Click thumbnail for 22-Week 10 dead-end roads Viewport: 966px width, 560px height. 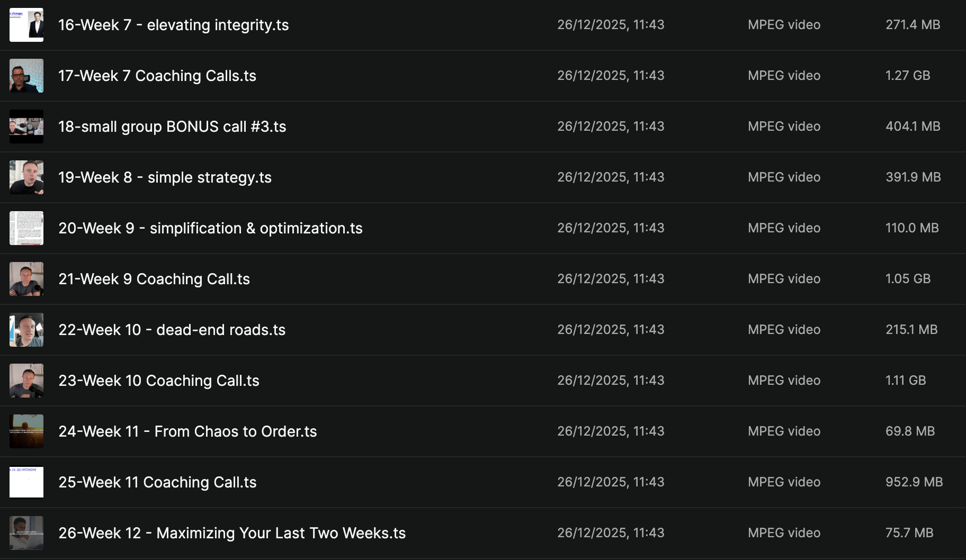click(x=26, y=330)
